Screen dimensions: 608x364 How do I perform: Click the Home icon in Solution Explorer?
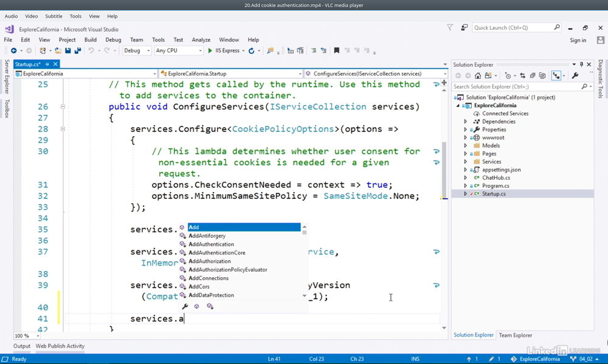click(478, 75)
